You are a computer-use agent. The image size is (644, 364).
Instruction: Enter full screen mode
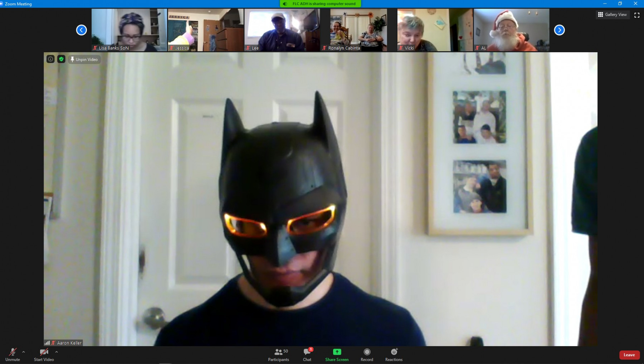(637, 15)
